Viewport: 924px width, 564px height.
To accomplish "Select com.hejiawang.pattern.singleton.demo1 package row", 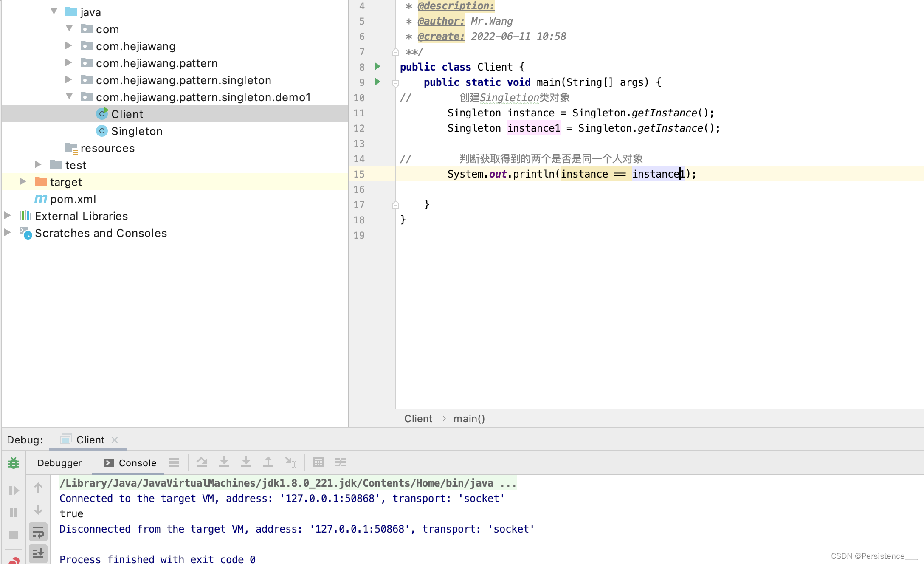I will click(x=175, y=97).
